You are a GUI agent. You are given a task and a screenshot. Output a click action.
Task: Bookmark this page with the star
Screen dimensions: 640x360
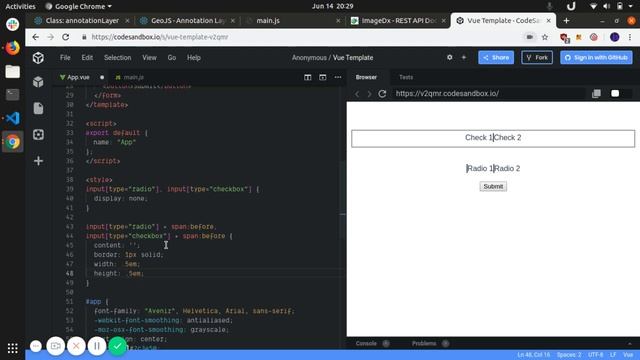coord(545,37)
